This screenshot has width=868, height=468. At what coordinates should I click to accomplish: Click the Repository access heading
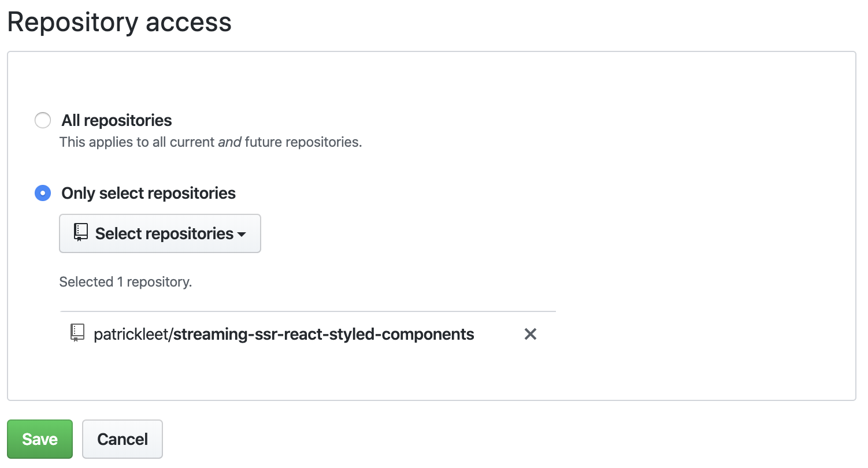(120, 23)
